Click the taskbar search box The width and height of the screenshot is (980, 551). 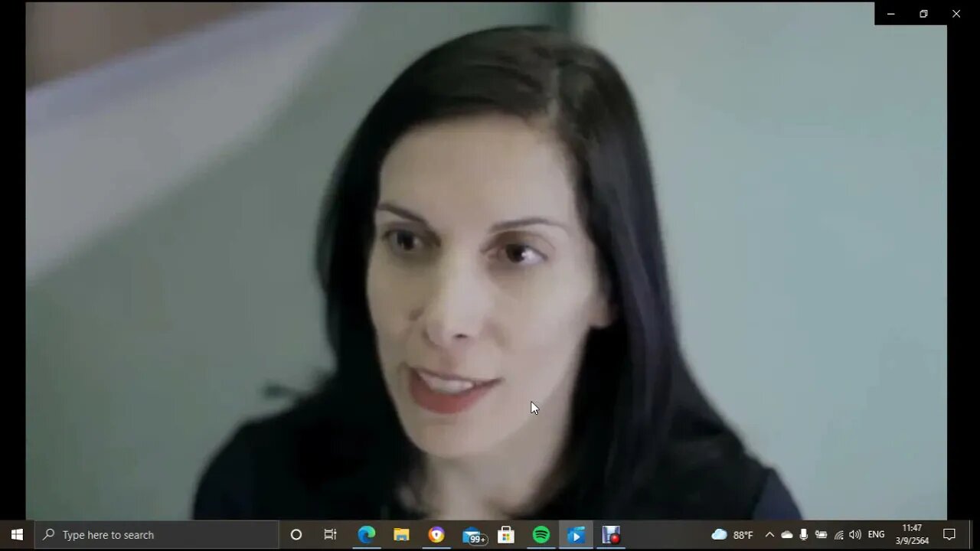point(157,535)
